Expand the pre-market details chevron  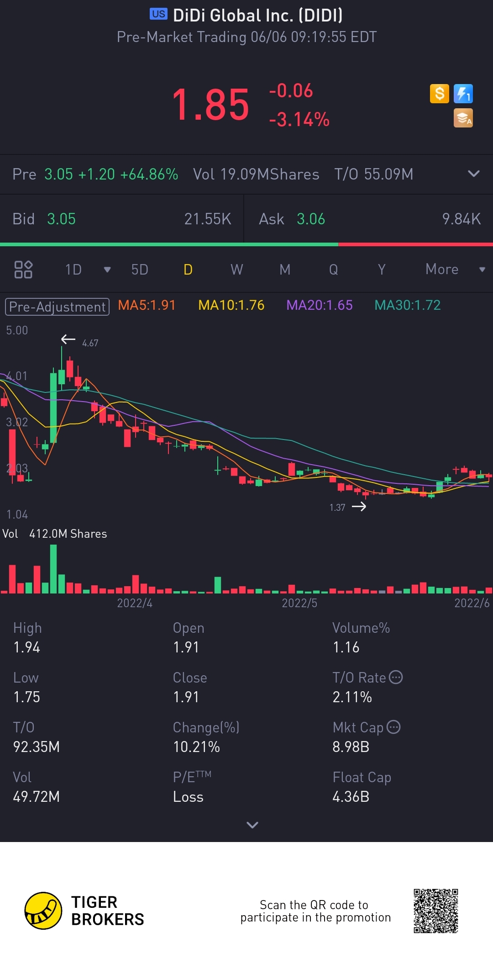point(474,174)
